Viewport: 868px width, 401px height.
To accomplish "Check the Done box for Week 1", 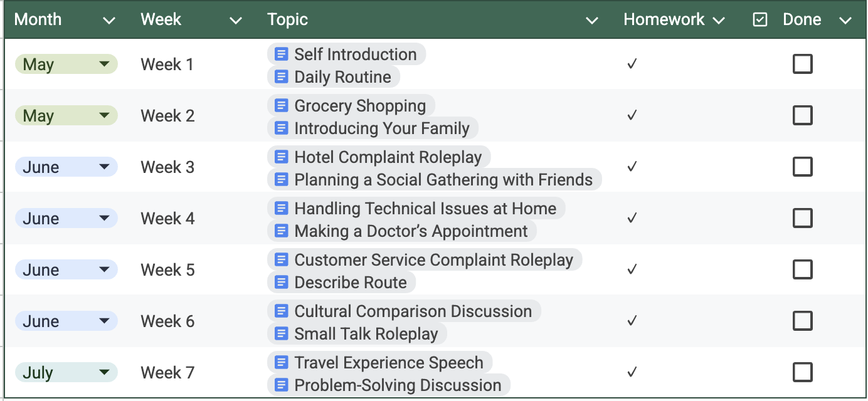I will 803,64.
